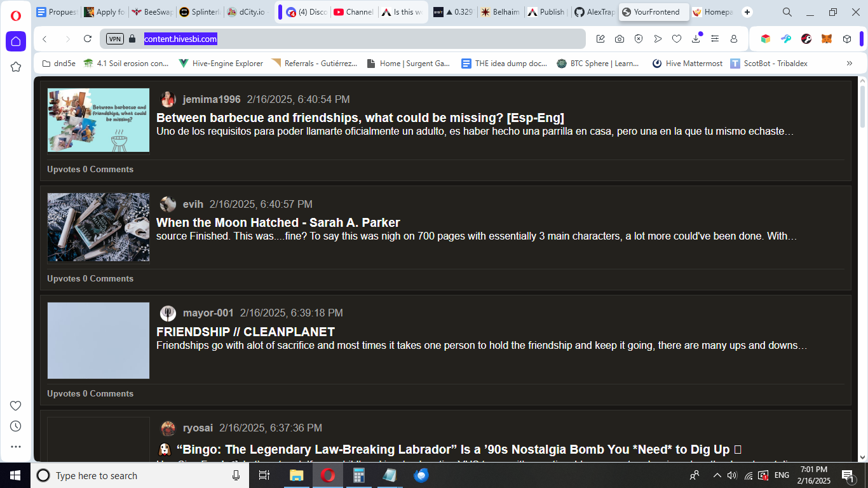Click the address bar with content.hivesbi.com
Screen dimensions: 868x488
pos(342,39)
